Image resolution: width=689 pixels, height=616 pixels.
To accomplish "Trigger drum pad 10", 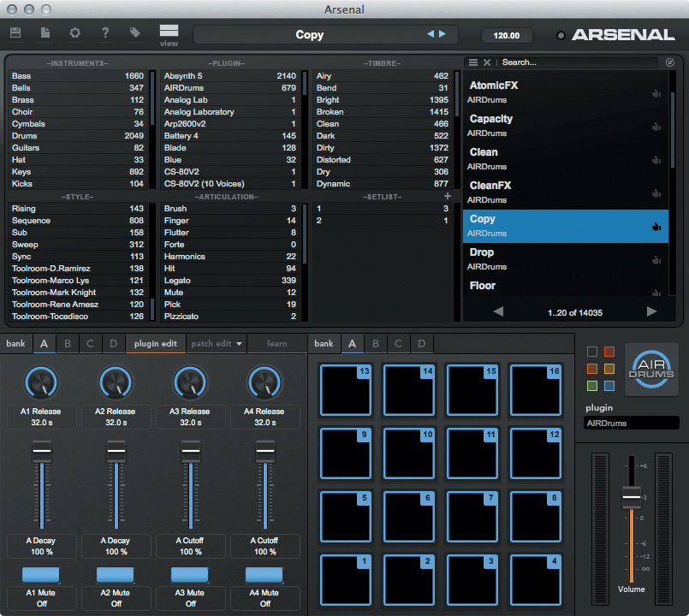I will point(409,453).
